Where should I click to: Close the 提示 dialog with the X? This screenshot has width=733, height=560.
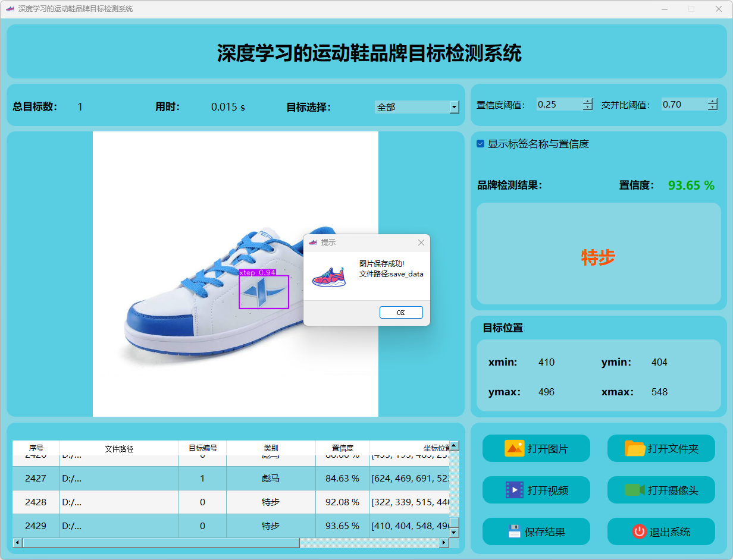[x=421, y=243]
